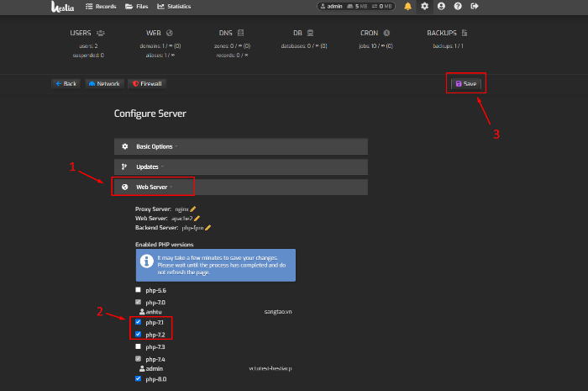
Task: Enable the php-5.6 checkbox
Action: point(138,290)
